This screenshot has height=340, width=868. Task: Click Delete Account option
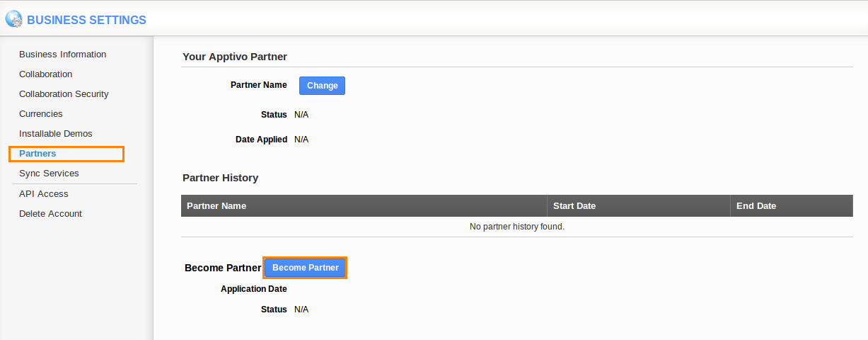(50, 214)
